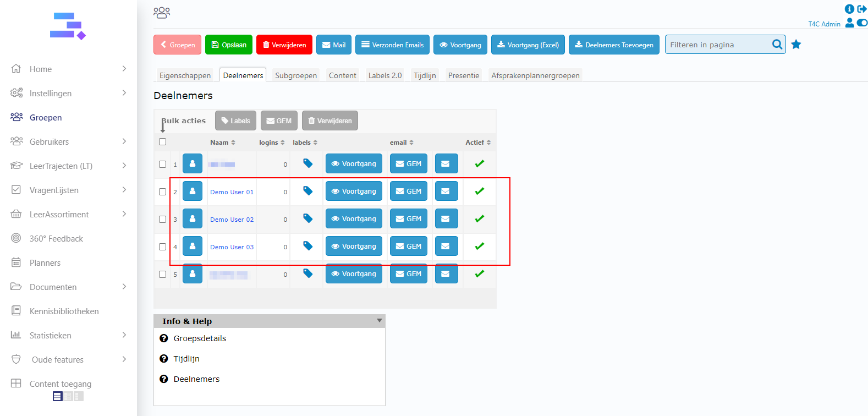868x416 pixels.
Task: Click the favorite star icon beside filter
Action: tap(796, 45)
